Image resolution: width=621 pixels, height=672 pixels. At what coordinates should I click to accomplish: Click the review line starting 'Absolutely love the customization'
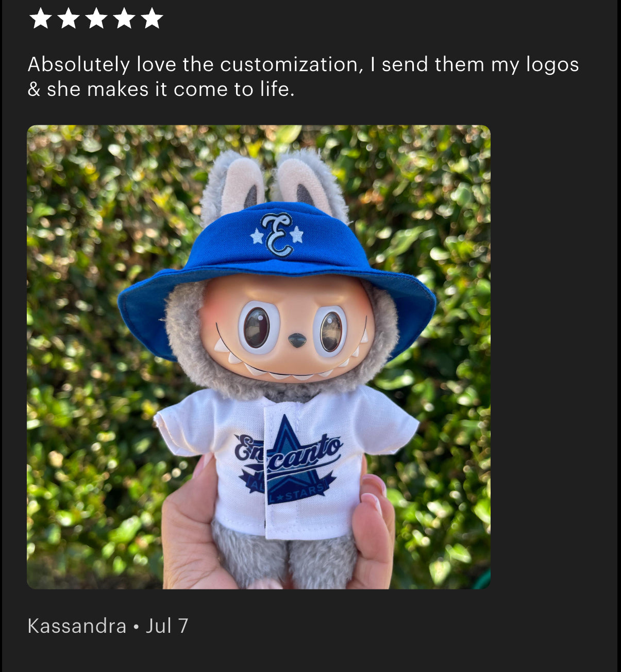coord(303,64)
